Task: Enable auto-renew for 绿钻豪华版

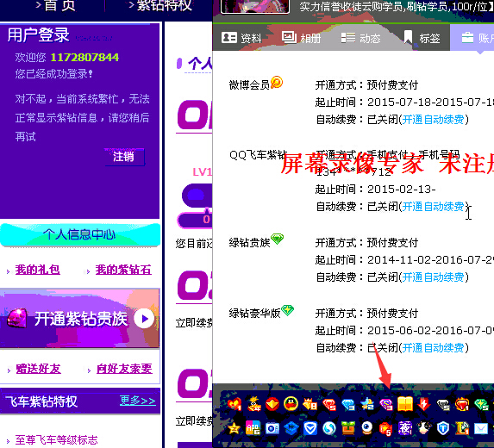Action: (433, 348)
